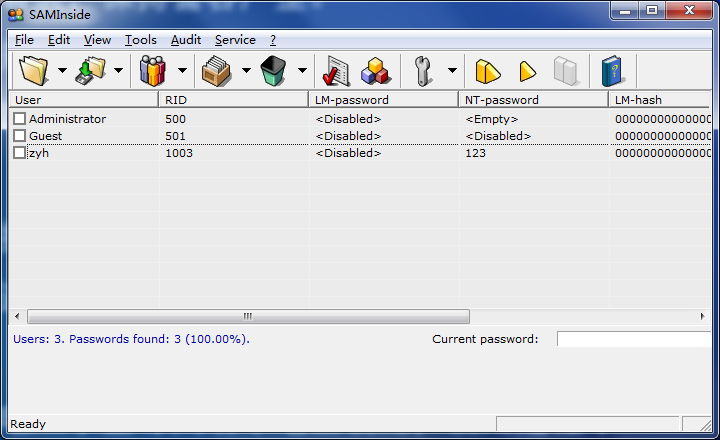Image resolution: width=720 pixels, height=440 pixels.
Task: Sort by the LM-password column header
Action: click(x=384, y=100)
